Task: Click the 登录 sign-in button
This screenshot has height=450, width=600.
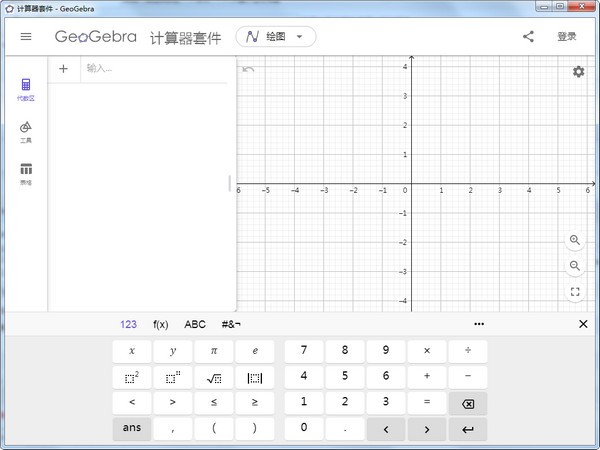Action: 567,37
